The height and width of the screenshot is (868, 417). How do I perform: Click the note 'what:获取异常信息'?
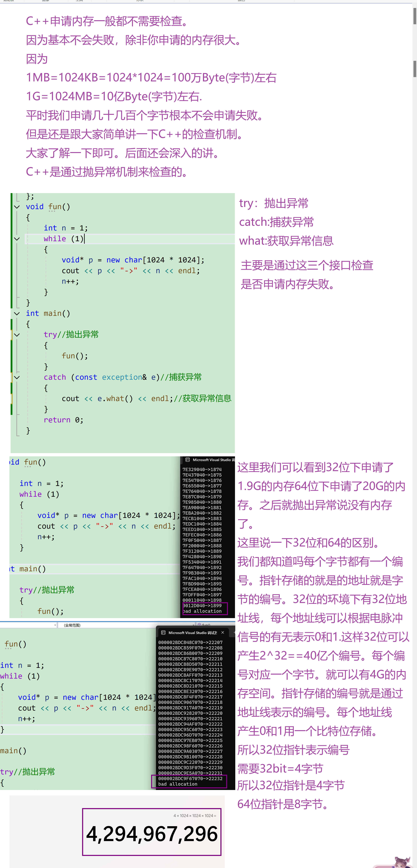click(x=286, y=241)
